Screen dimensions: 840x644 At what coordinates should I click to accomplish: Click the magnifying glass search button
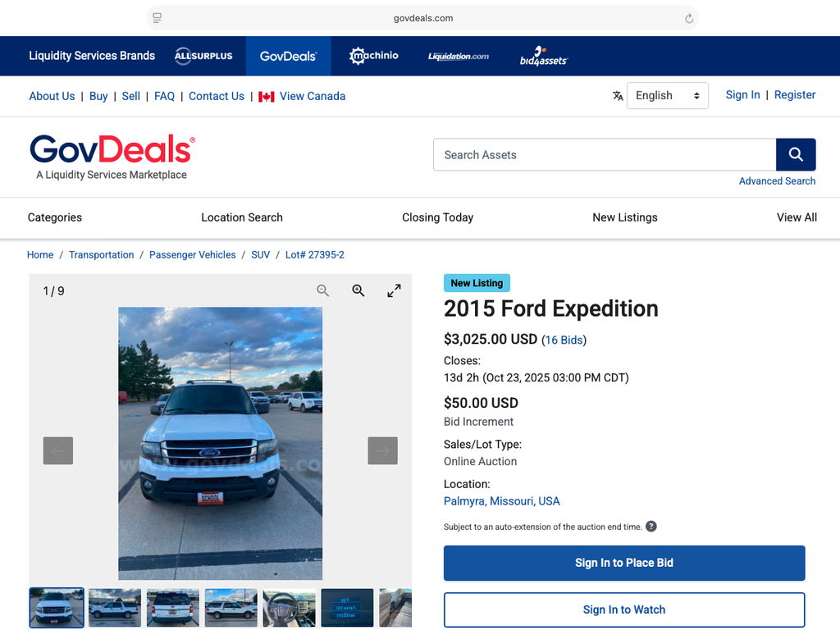tap(795, 154)
